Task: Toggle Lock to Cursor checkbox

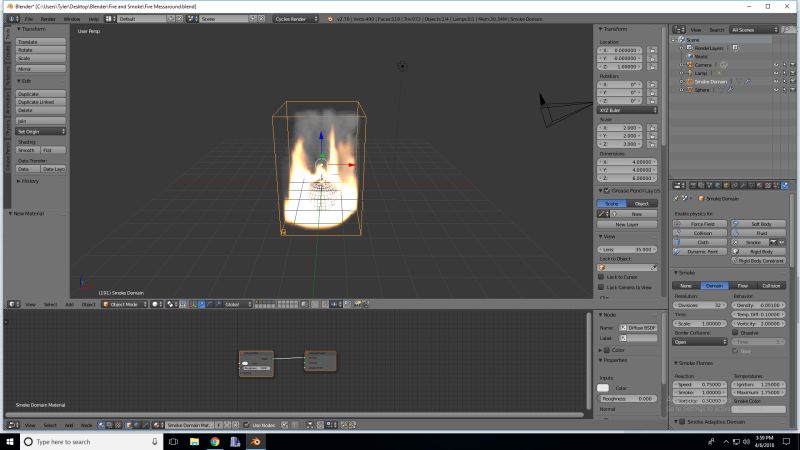Action: [601, 277]
